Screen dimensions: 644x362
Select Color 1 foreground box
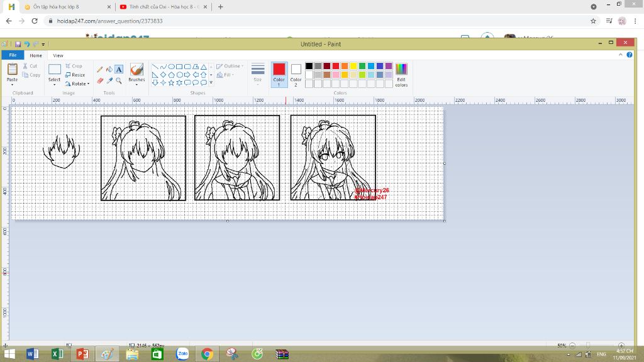pyautogui.click(x=279, y=75)
